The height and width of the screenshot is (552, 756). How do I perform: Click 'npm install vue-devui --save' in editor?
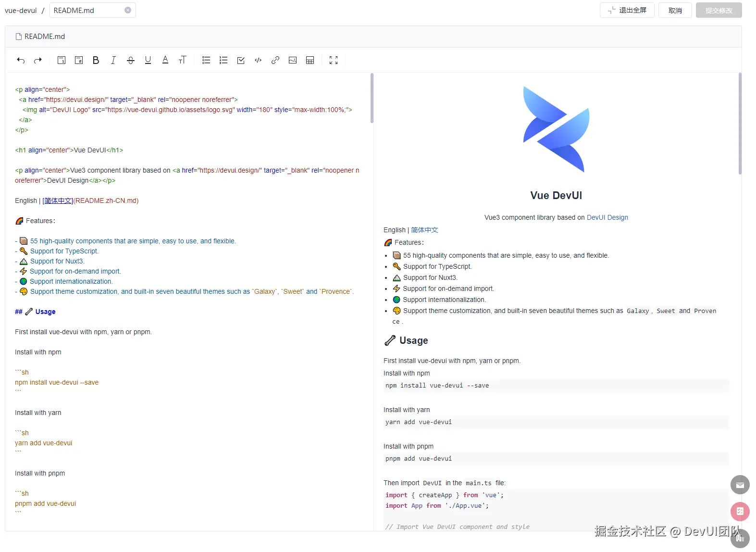tap(57, 382)
